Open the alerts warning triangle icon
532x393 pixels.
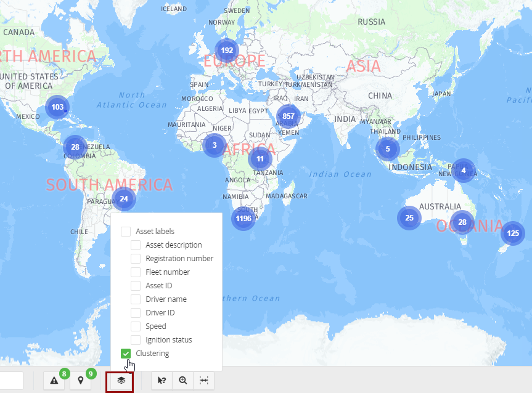point(54,381)
